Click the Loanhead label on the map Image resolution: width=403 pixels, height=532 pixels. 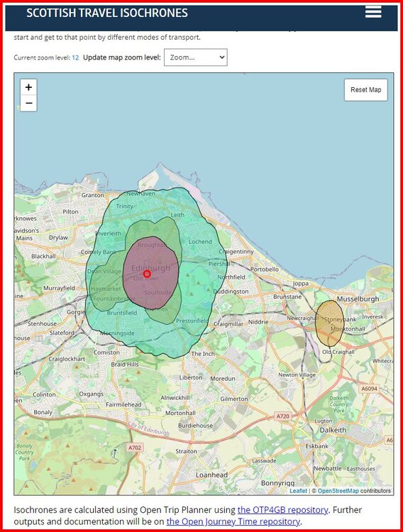(x=211, y=475)
